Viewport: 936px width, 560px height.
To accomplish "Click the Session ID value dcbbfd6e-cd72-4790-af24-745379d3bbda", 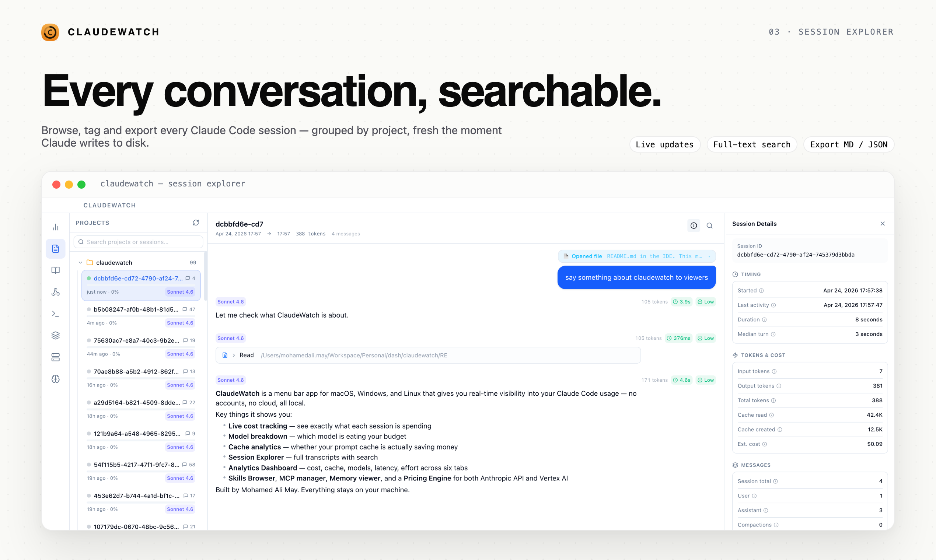I will pyautogui.click(x=796, y=255).
